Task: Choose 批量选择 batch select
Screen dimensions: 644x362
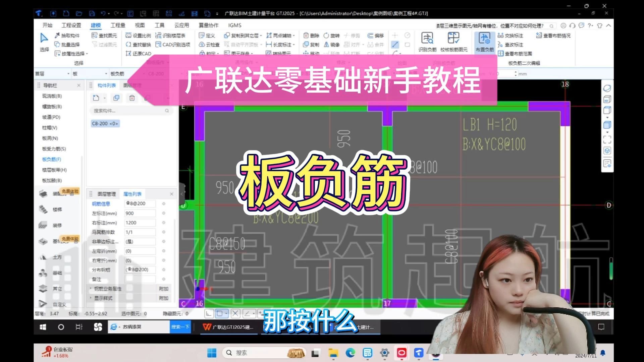Action: [x=67, y=45]
